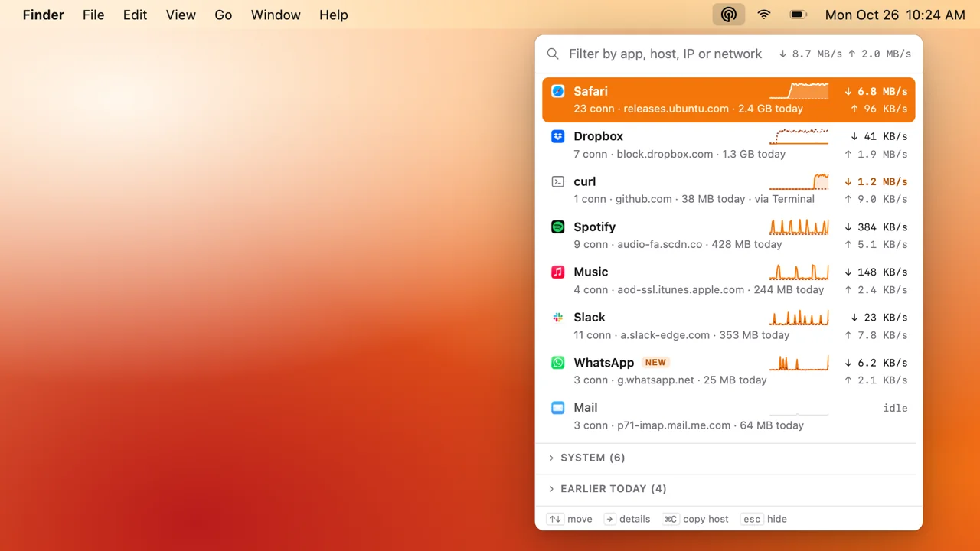980x551 pixels.
Task: Click the ⌘C copy host hint
Action: [696, 519]
